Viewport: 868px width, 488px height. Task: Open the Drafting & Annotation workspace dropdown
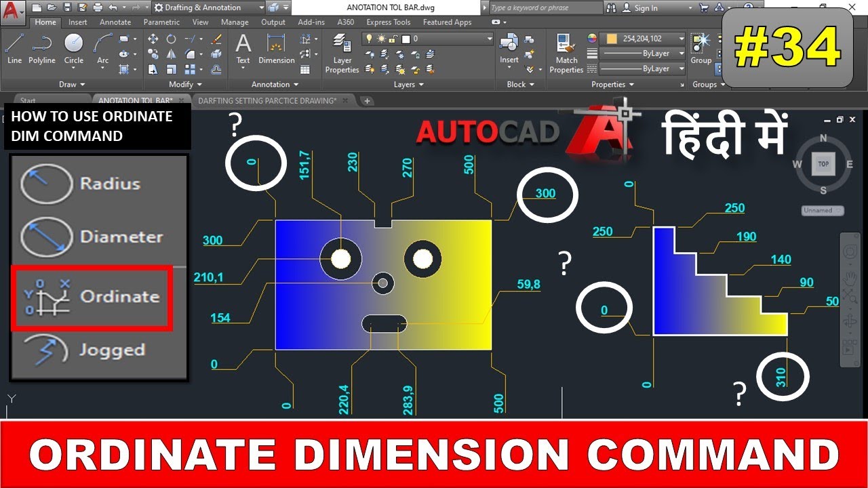[209, 7]
